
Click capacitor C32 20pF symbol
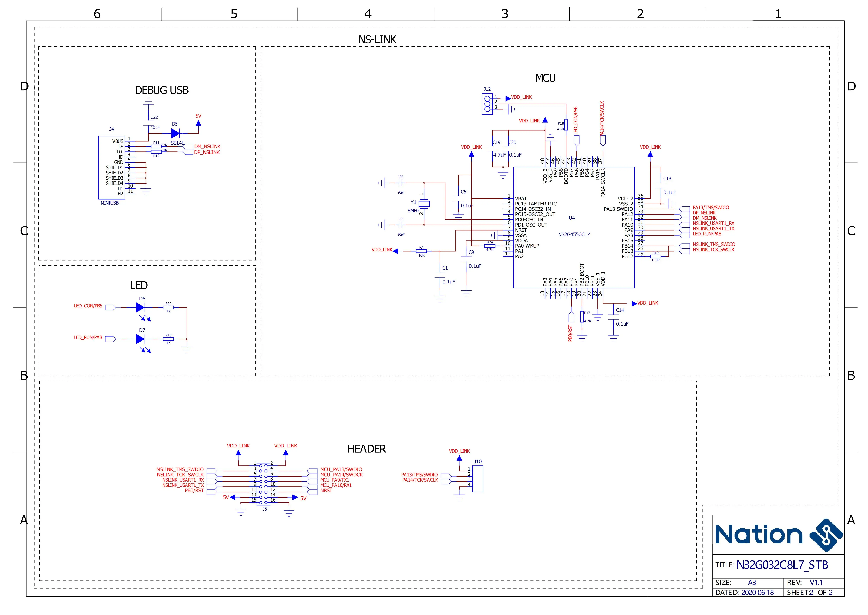400,225
